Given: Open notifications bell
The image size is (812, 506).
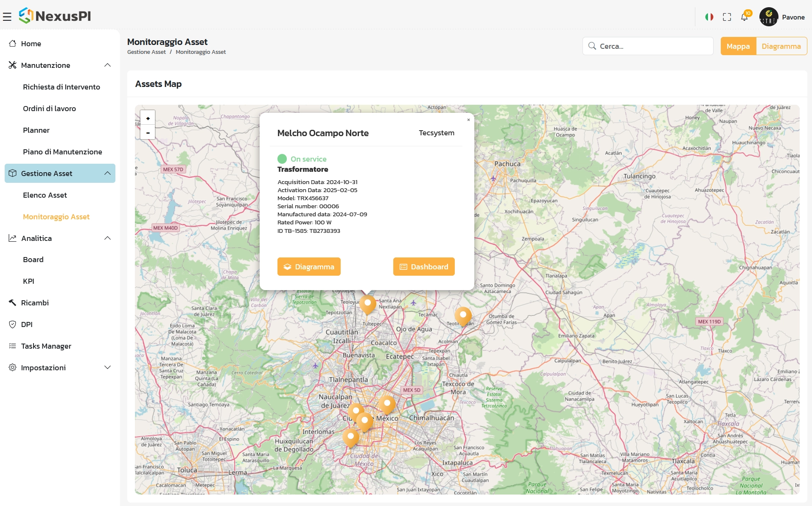Looking at the screenshot, I should pyautogui.click(x=745, y=17).
